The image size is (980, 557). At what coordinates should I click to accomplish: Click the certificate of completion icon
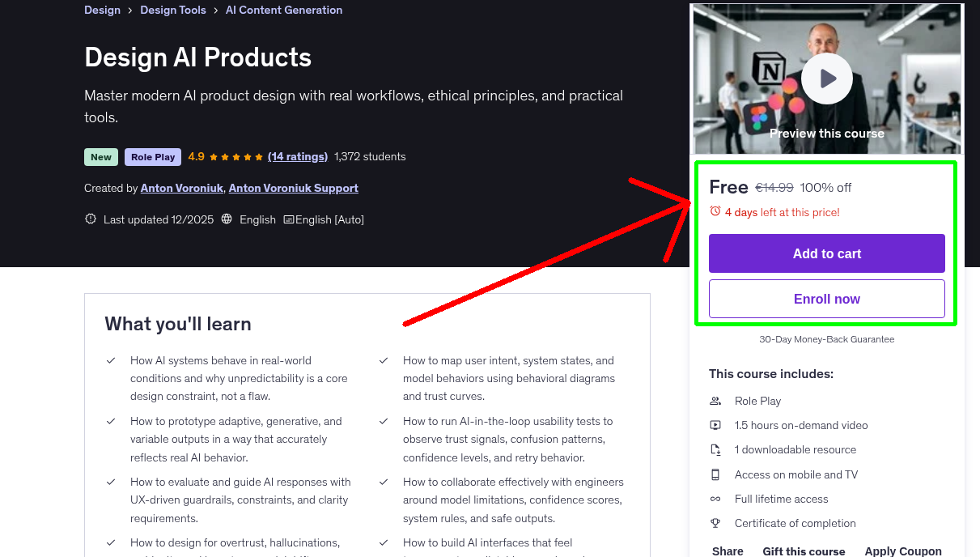(x=715, y=523)
